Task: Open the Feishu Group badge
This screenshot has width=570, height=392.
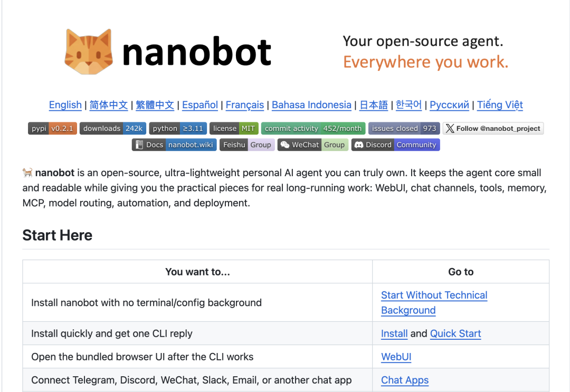Action: coord(247,145)
